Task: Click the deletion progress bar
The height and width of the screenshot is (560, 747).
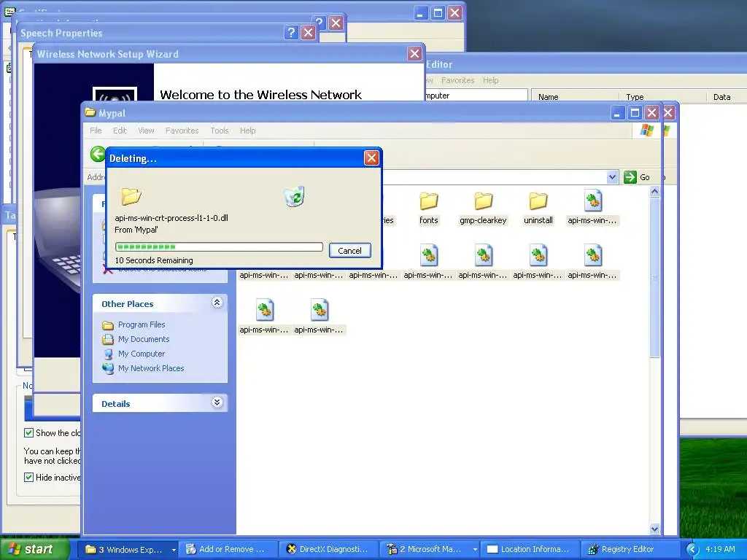Action: [219, 246]
